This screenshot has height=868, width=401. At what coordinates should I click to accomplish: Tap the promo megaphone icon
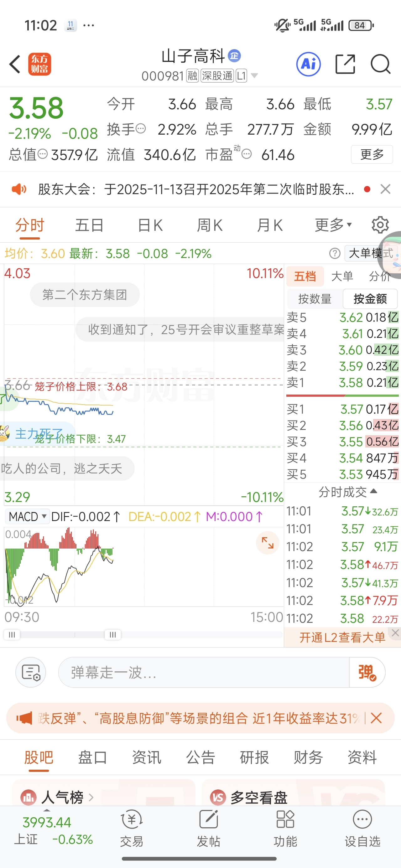pos(24,718)
